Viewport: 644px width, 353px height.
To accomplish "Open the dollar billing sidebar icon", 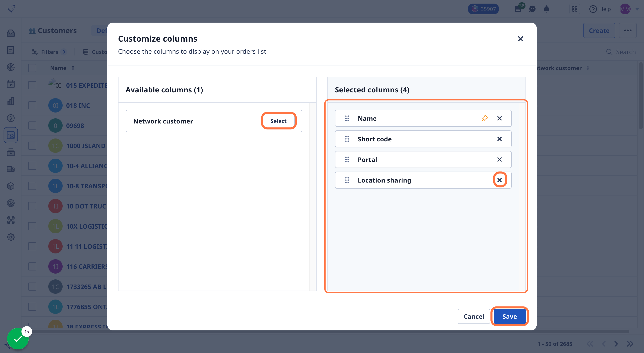I will 11,118.
